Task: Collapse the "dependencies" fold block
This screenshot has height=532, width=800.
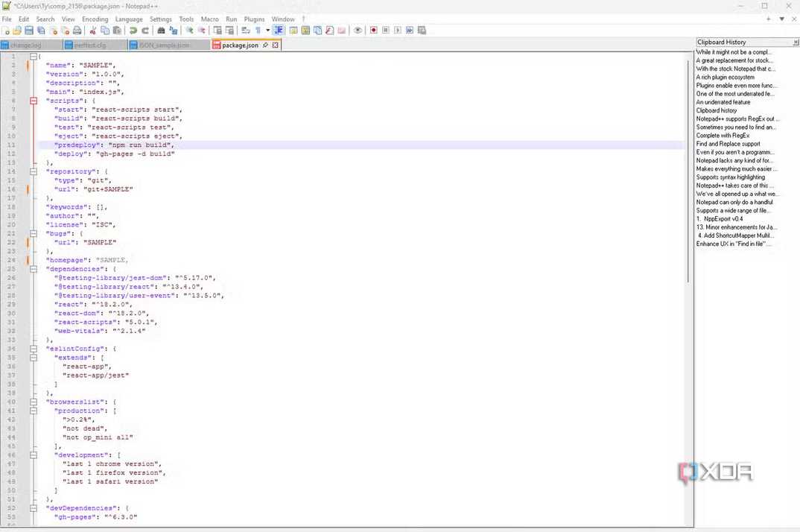Action: coord(34,269)
